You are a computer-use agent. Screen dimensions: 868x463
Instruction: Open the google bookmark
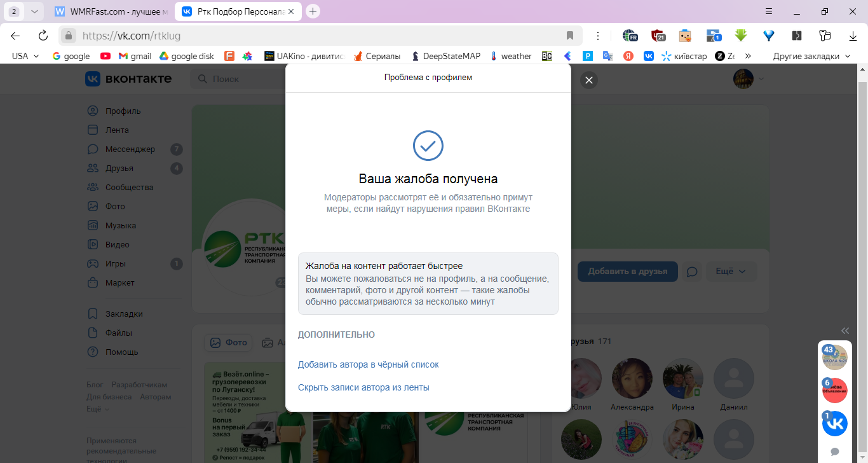point(71,56)
